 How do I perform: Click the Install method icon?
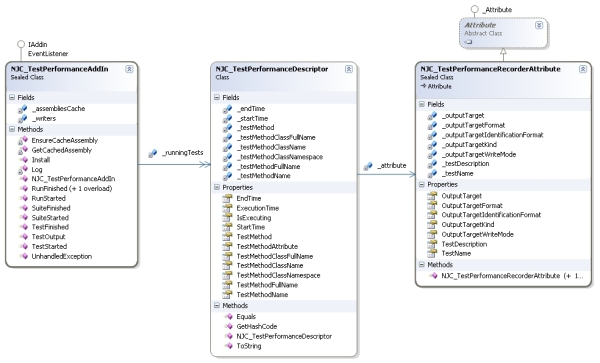point(24,160)
